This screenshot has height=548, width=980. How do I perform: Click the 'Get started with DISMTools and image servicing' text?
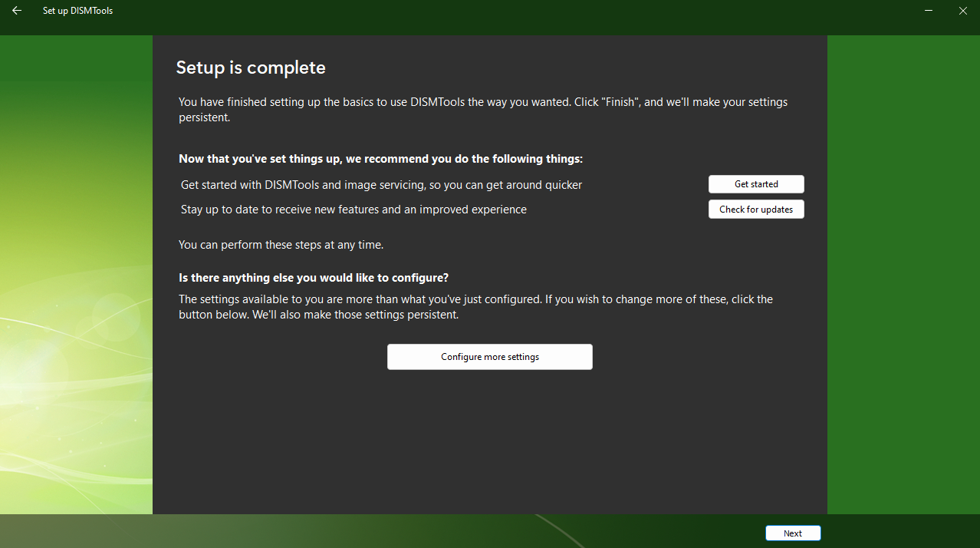click(381, 185)
